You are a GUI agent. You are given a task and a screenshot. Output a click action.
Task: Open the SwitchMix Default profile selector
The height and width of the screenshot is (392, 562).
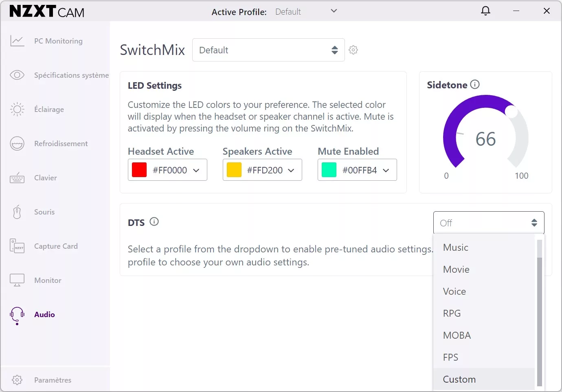268,50
